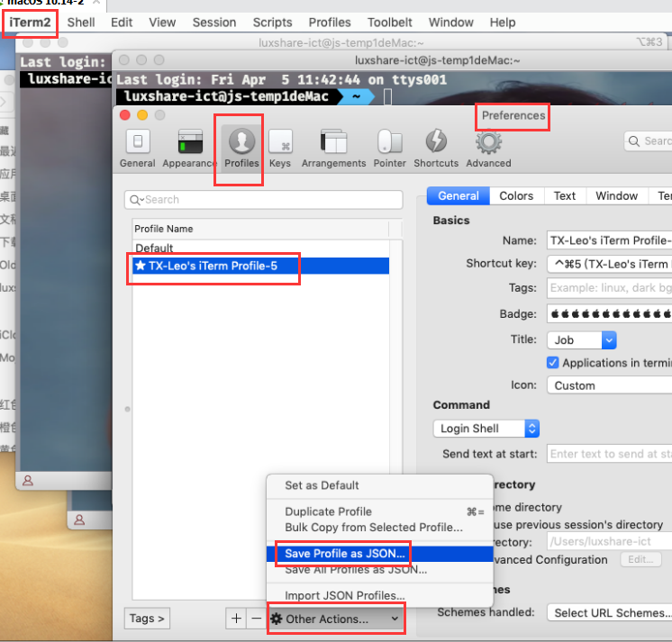This screenshot has width=672, height=642.
Task: Choose Save Profile as JSON
Action: [x=379, y=554]
